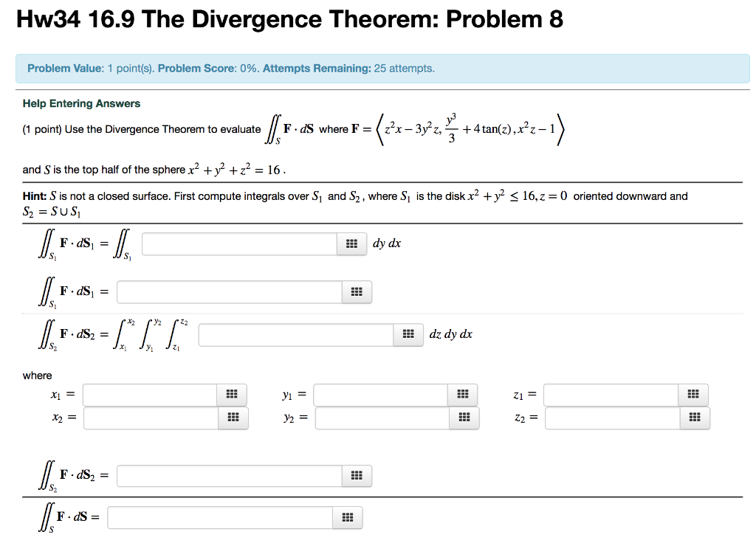
Task: Open the equation editor for the final F·dS2 answer
Action: click(x=355, y=475)
